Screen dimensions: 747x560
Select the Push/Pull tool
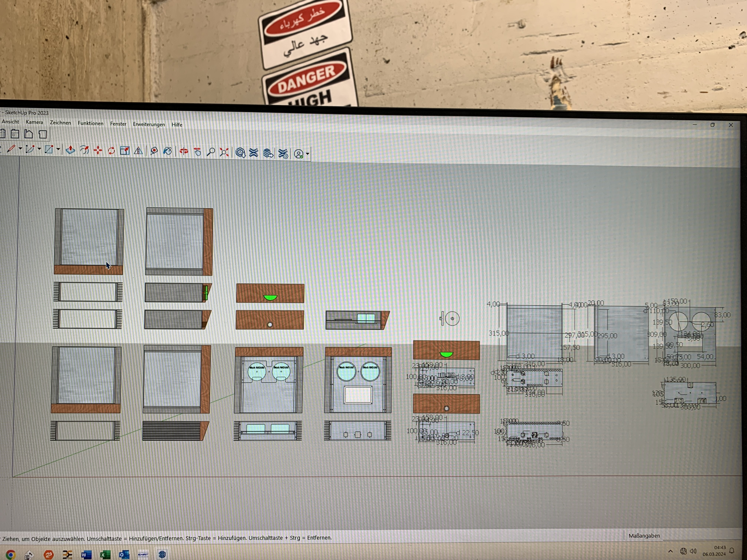click(70, 150)
